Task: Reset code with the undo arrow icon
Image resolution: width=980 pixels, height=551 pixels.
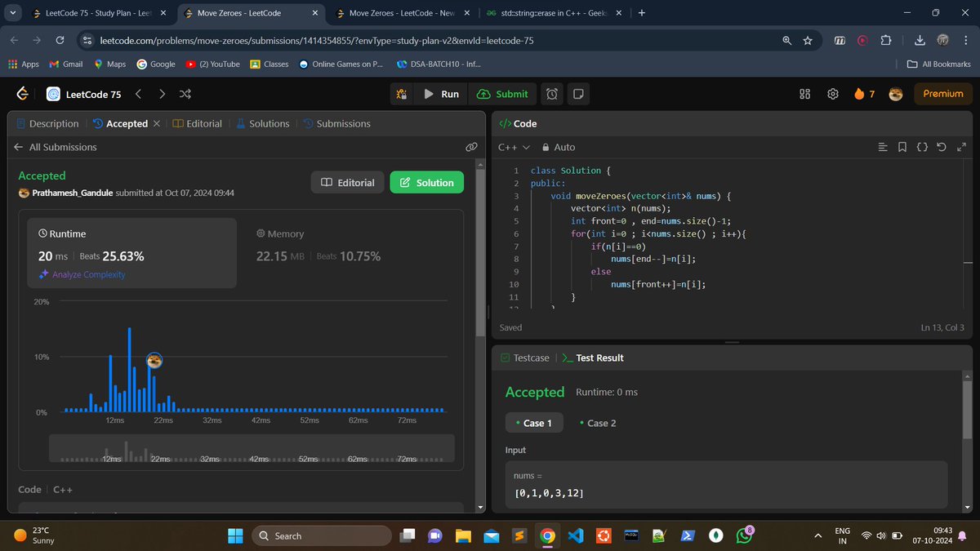Action: pos(942,147)
